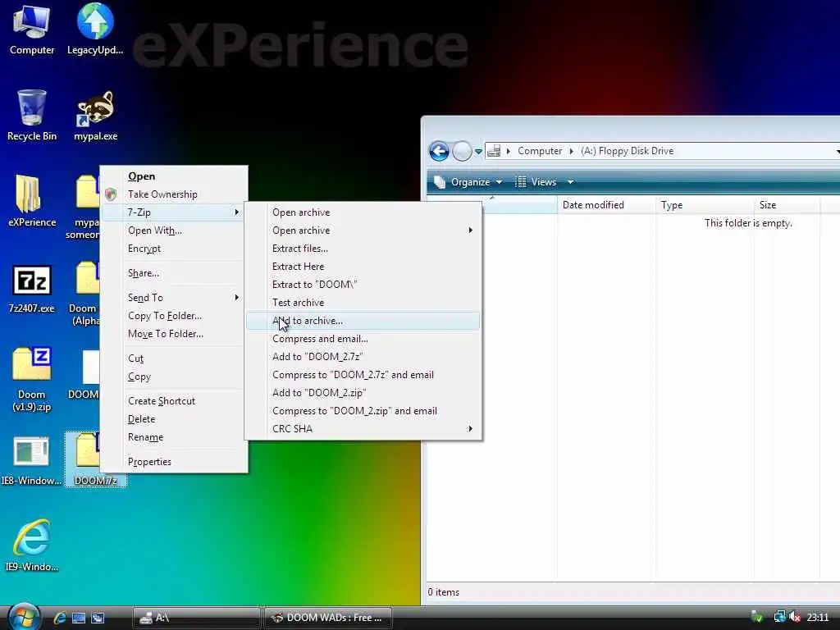Select the eXPerience folder icon

point(32,201)
